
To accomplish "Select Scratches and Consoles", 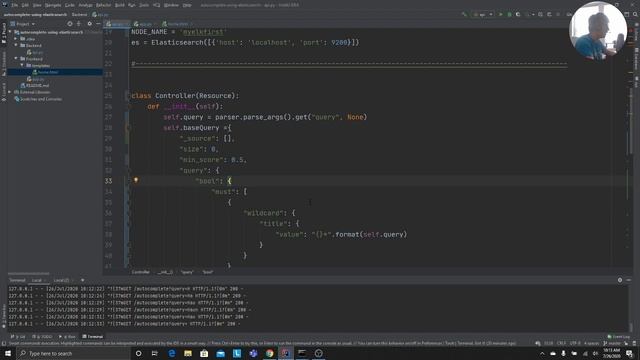I will (38, 99).
